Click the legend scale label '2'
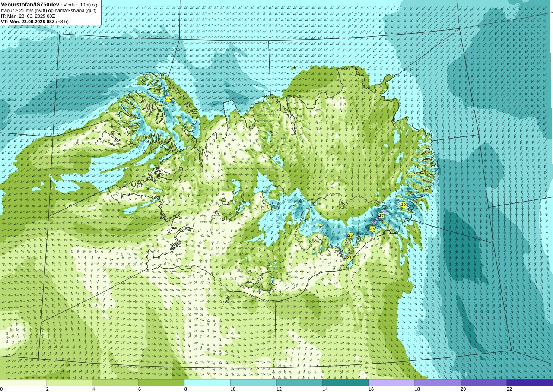This screenshot has height=392, width=553. click(47, 389)
